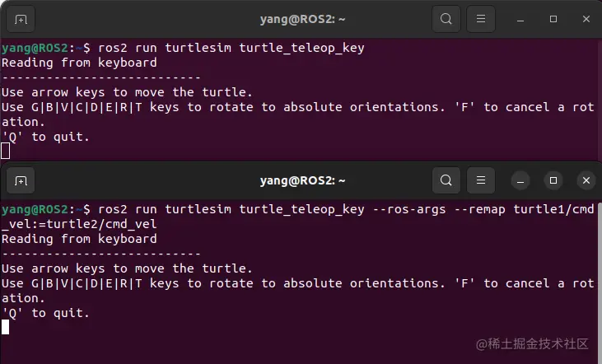Open a new tab in bottom terminal

(21, 180)
